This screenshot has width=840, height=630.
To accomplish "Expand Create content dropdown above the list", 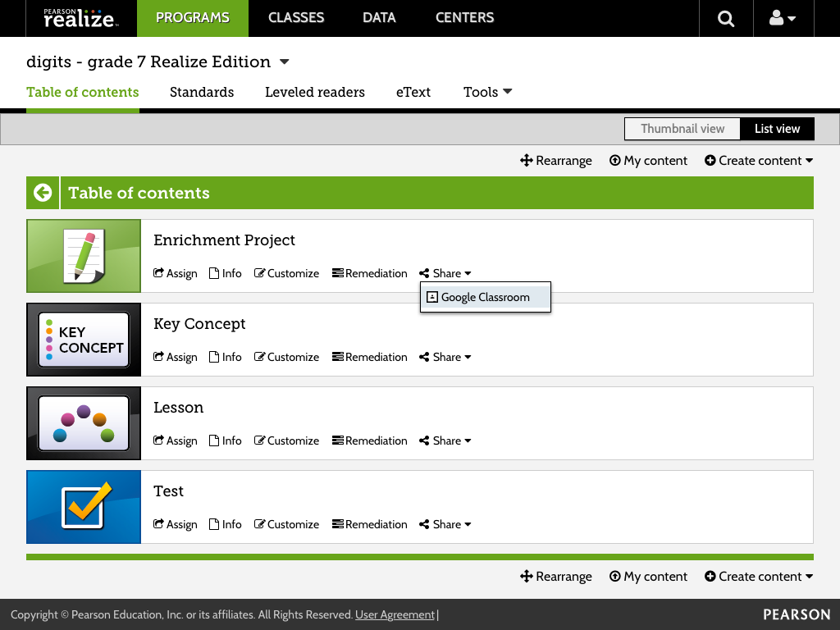I will pyautogui.click(x=759, y=161).
